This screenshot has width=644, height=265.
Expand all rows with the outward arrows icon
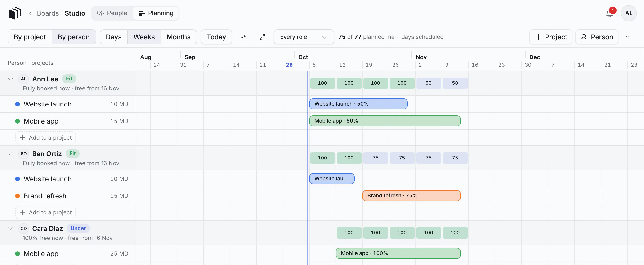coord(262,37)
